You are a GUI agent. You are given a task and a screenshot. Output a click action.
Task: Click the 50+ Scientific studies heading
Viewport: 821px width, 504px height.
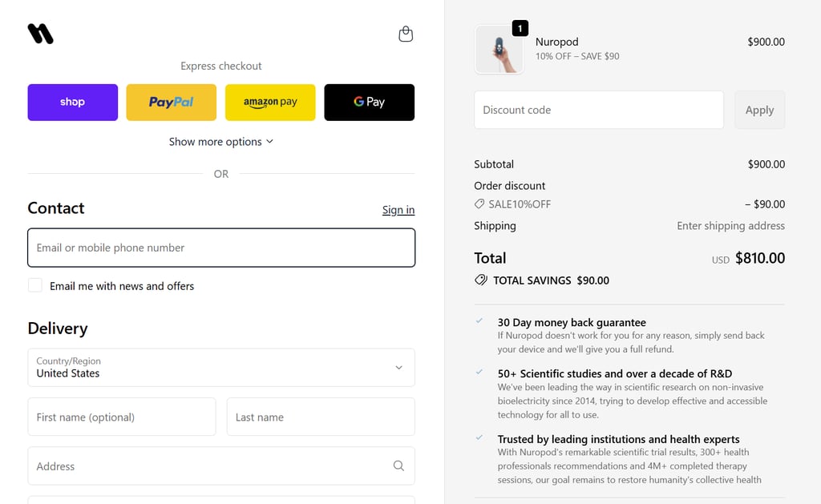click(x=615, y=373)
